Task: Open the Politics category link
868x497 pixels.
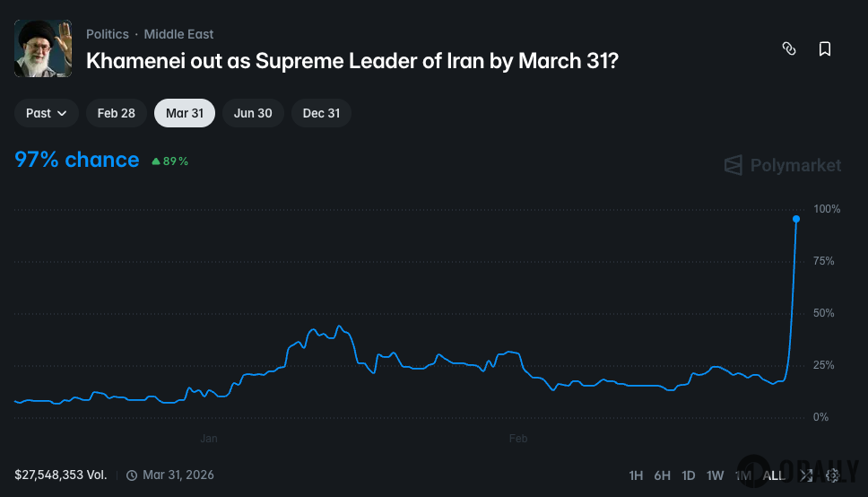Action: point(108,34)
